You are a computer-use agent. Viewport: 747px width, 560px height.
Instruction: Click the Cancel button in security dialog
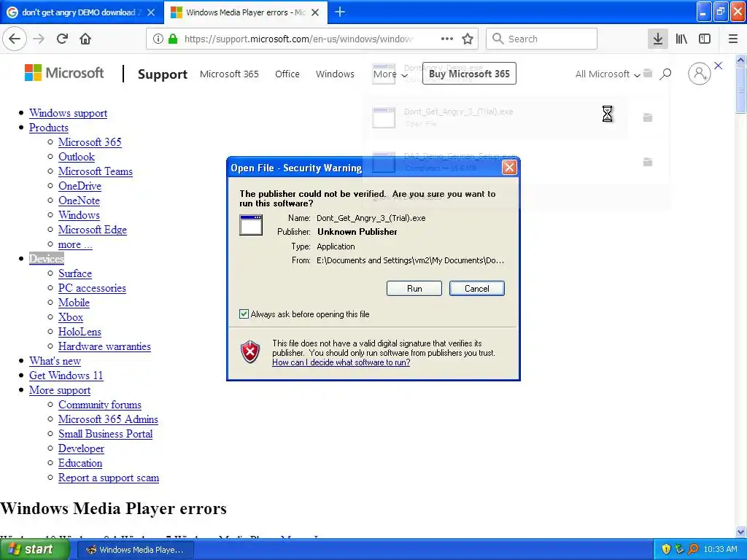(x=476, y=288)
